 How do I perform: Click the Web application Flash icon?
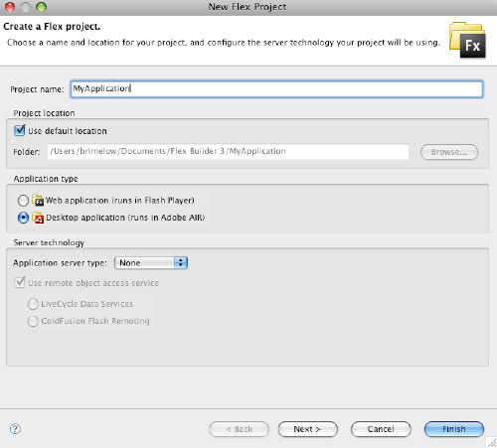click(x=38, y=200)
